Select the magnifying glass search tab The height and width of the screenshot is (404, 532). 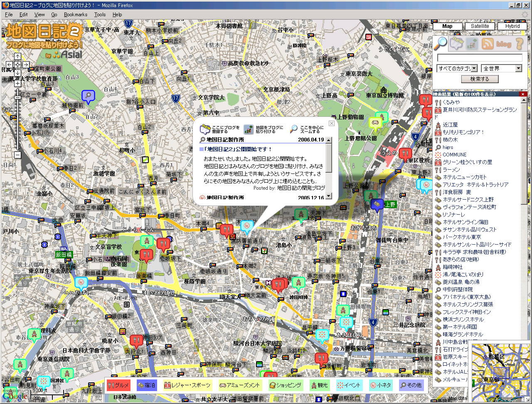tap(441, 43)
